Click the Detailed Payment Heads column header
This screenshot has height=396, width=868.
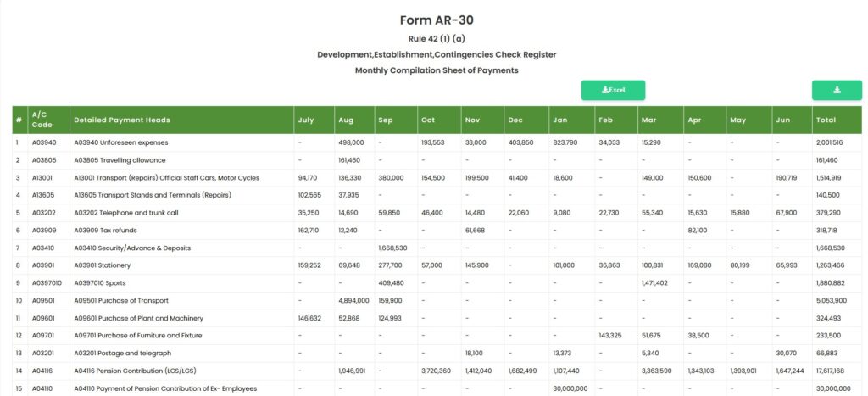[181, 120]
